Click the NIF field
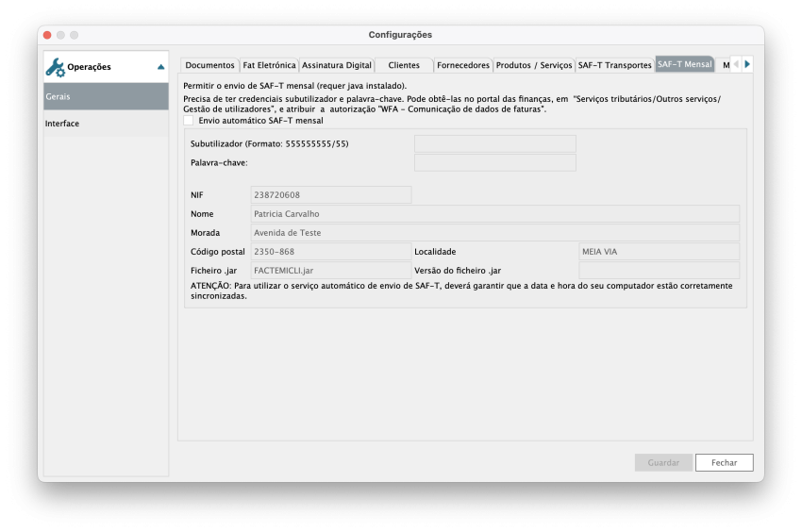This screenshot has height=532, width=802. 330,194
